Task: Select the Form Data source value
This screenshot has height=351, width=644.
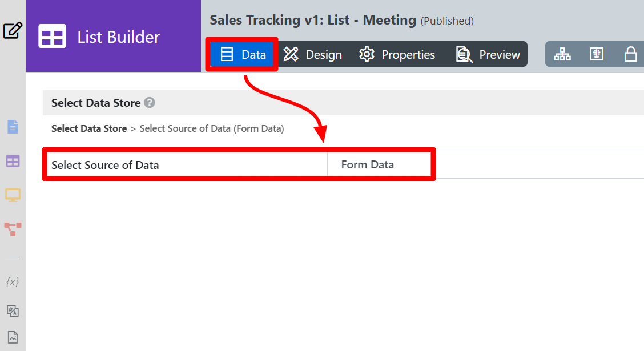Action: [368, 164]
